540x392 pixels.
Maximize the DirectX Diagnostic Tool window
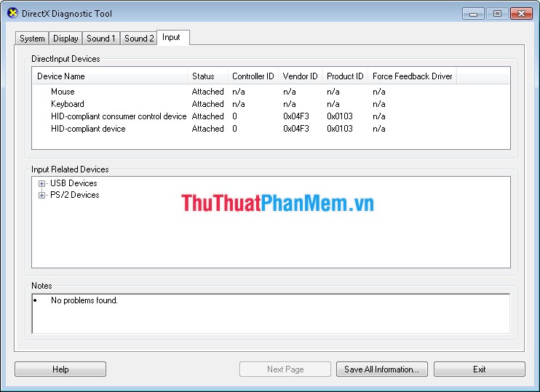tap(497, 13)
